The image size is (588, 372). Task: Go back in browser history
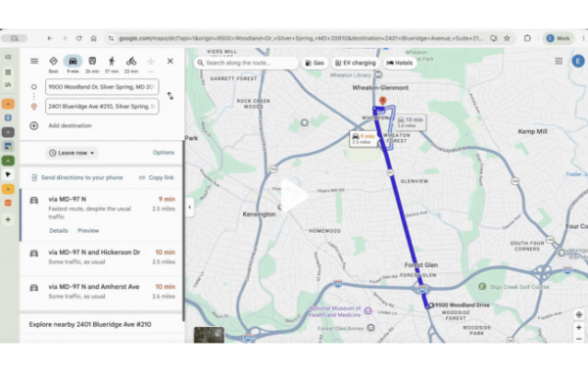coord(50,38)
